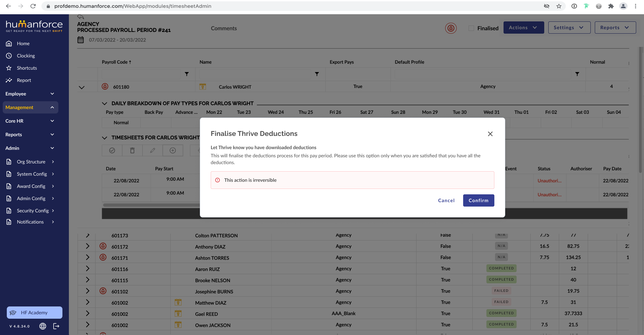Image resolution: width=644 pixels, height=335 pixels.
Task: Toggle the Finalised checkbox
Action: (471, 28)
